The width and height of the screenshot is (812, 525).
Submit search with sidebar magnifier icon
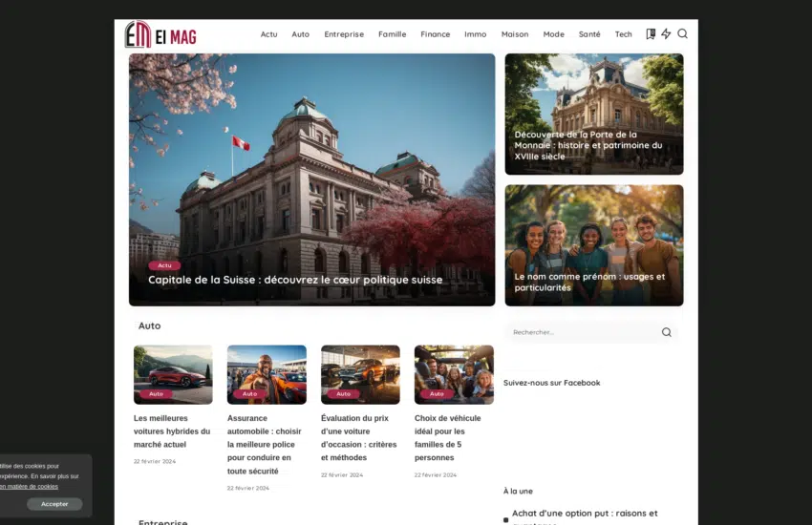[666, 332]
